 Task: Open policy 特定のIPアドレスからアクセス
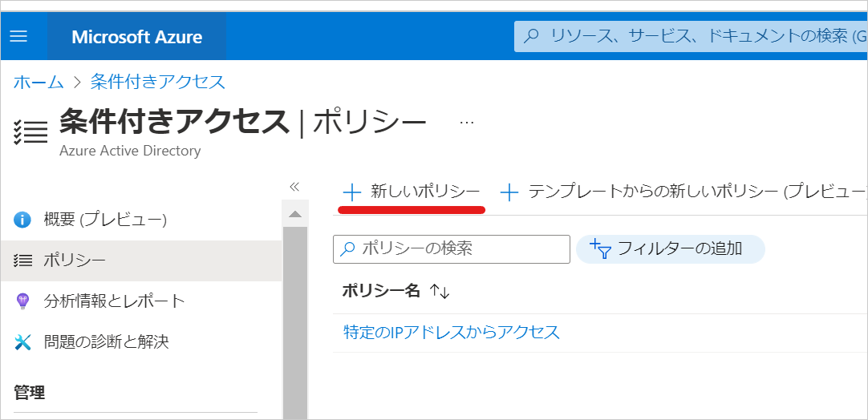pyautogui.click(x=451, y=332)
